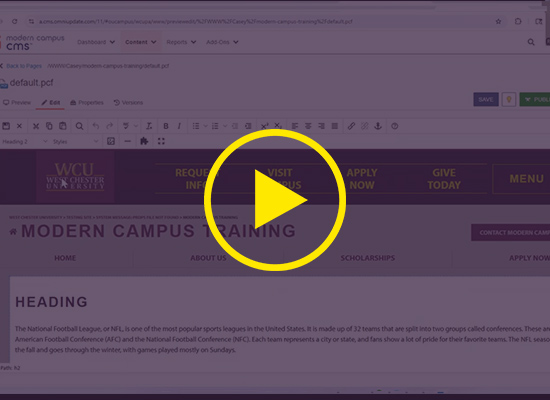Click the green Publish button

coord(535,100)
